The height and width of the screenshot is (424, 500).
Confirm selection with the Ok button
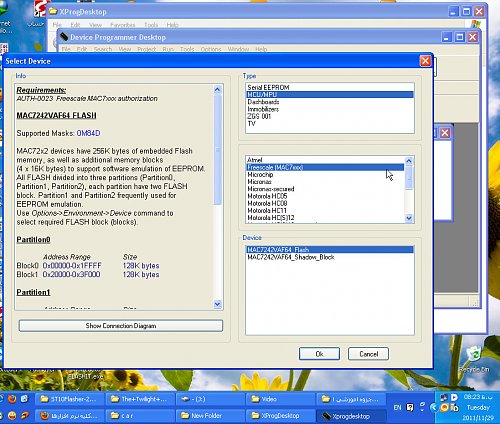[x=319, y=354]
